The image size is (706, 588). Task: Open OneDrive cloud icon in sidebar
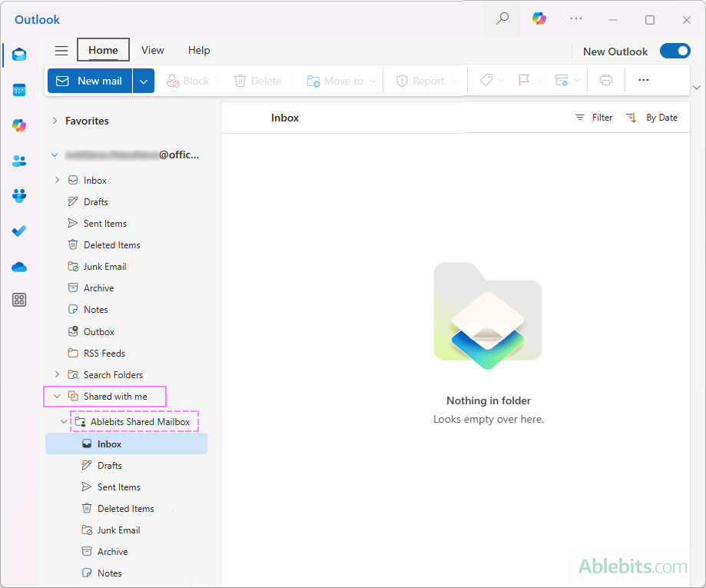point(19,267)
